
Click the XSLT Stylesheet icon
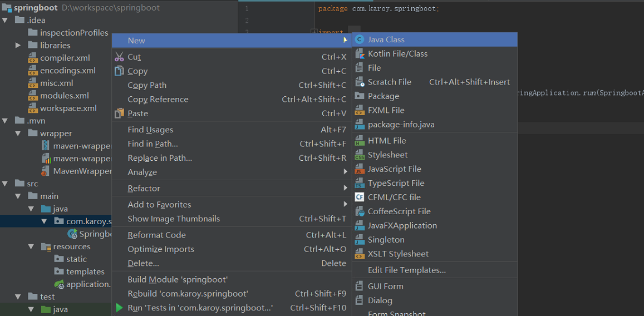[360, 254]
